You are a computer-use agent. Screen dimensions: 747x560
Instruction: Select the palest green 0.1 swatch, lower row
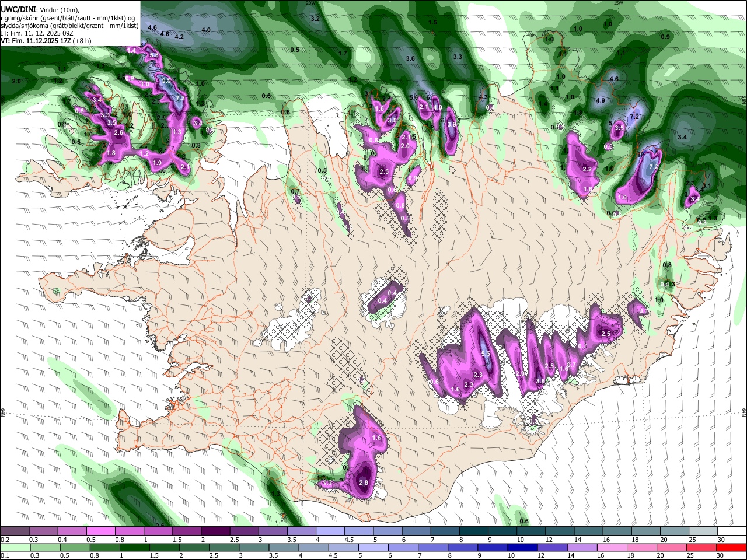[x=15, y=548]
